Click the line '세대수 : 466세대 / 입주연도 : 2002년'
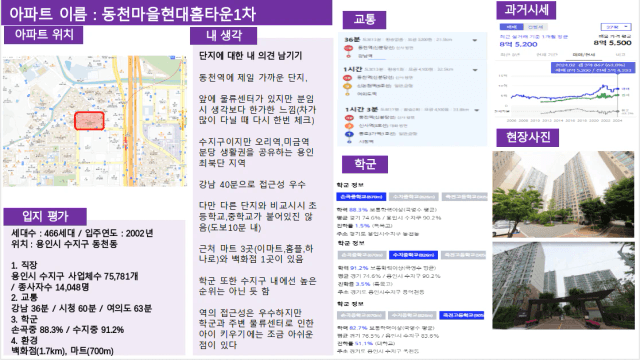The height and width of the screenshot is (360, 640). pos(82,233)
